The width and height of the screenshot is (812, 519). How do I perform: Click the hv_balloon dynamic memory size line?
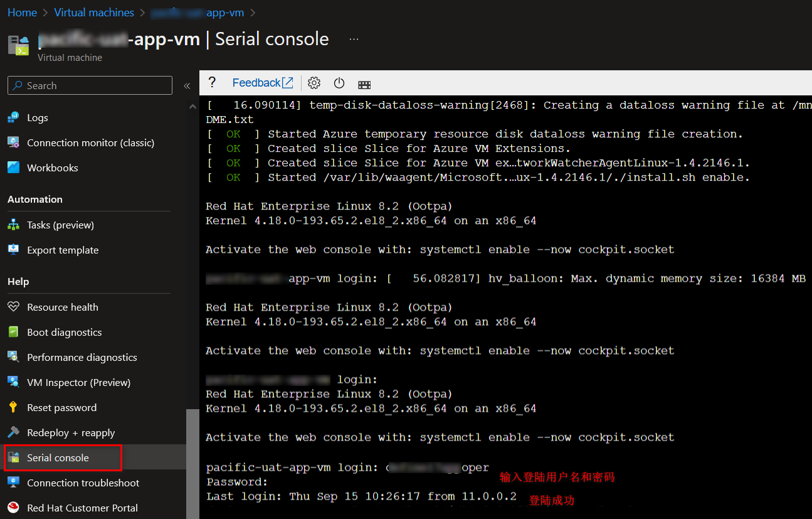click(x=505, y=278)
